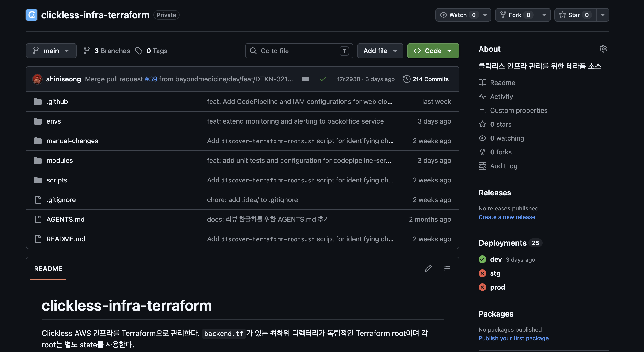The width and height of the screenshot is (644, 352).
Task: Open README outline list icon
Action: pyautogui.click(x=447, y=268)
